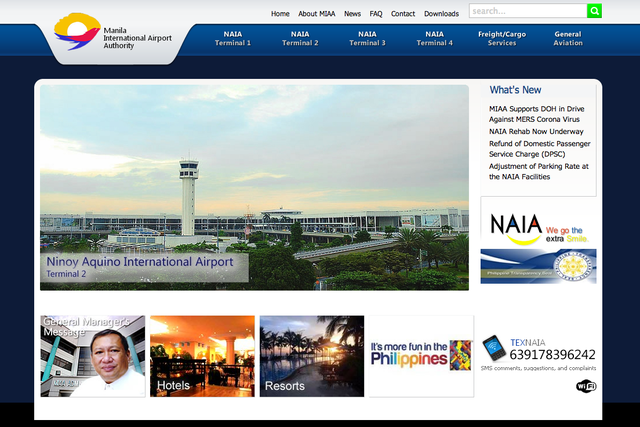Click the NAIA extra Smile logo
640x427 pixels.
(x=538, y=229)
